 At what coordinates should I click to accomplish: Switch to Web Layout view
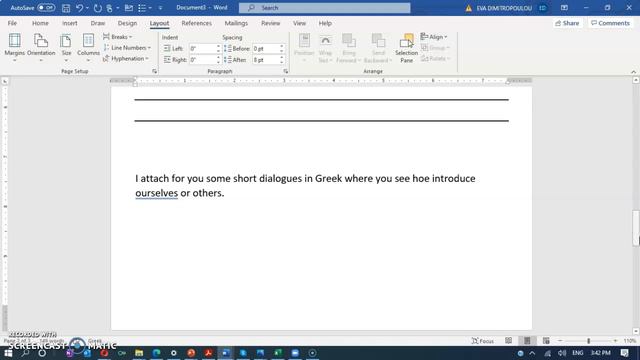pos(546,340)
